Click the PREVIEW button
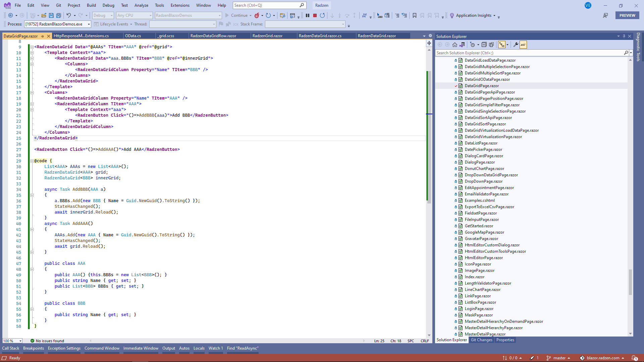The width and height of the screenshot is (644, 362). pos(627,15)
